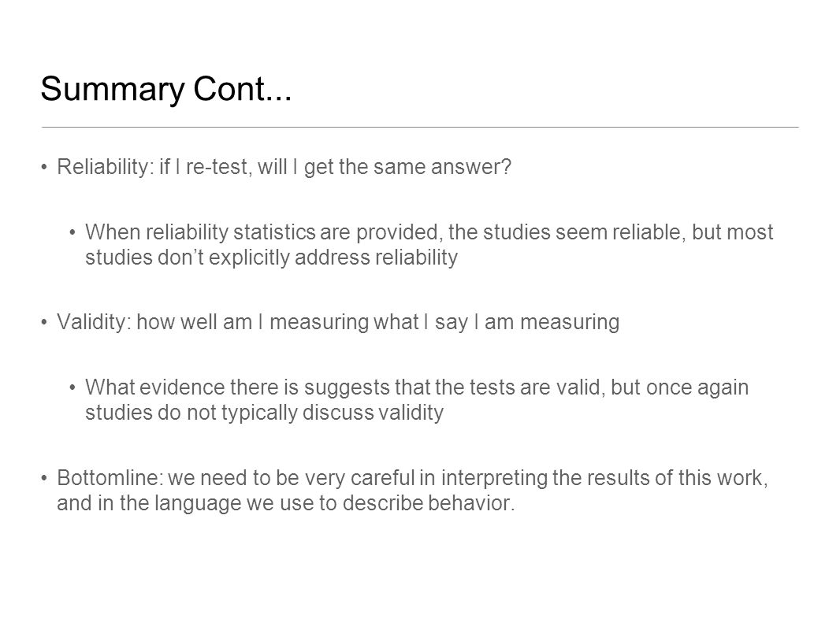
Task: Click the horizontal divider line under the title
Action: 420,128
